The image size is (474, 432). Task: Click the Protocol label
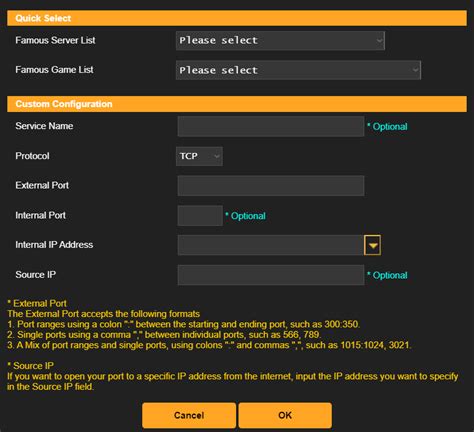coord(32,156)
